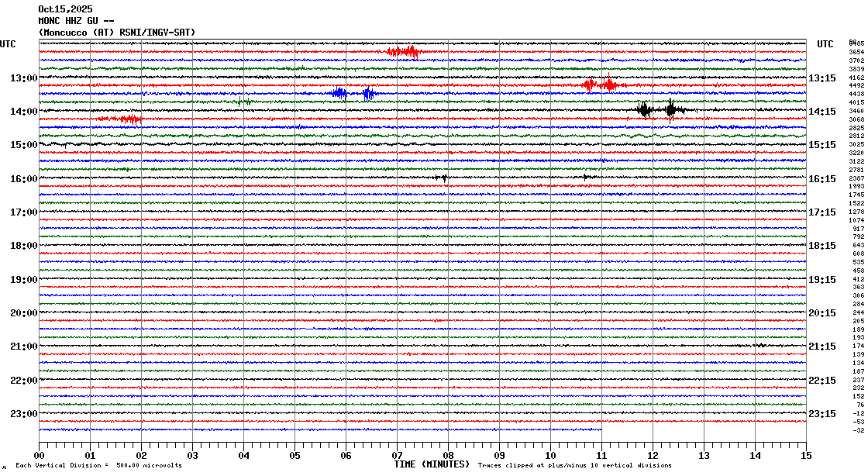Click the Moncucco (AT) RSNI/INGV-SAT station description
The height and width of the screenshot is (476, 868).
117,33
